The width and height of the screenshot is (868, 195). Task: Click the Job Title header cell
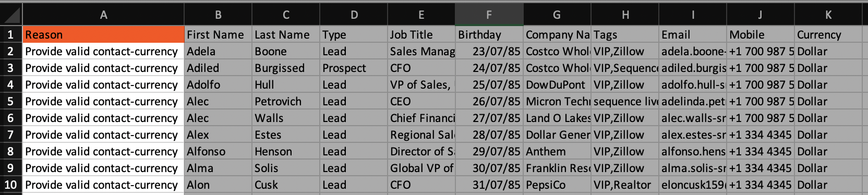point(421,34)
